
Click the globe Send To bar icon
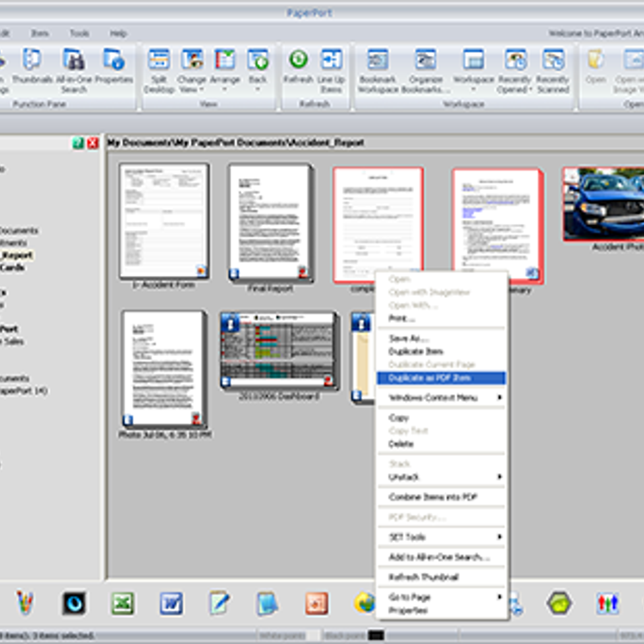[364, 603]
